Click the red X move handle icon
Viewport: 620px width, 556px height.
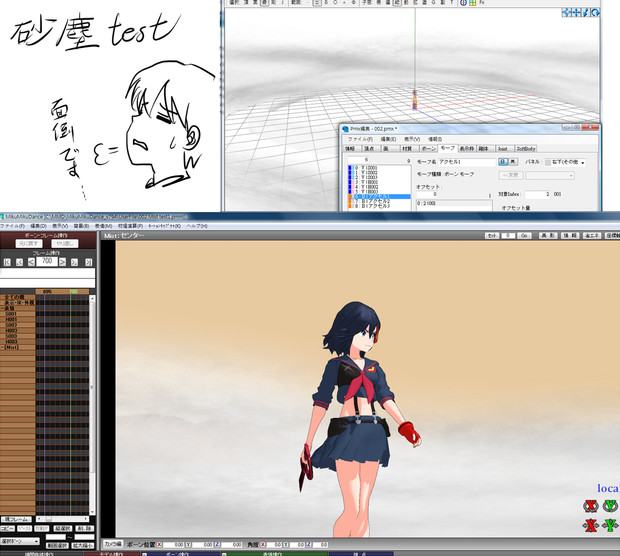pyautogui.click(x=590, y=525)
